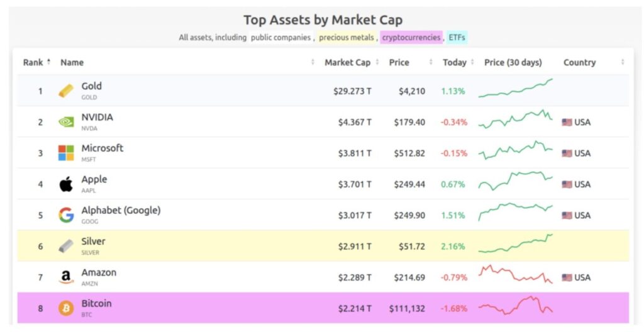Filter by cryptocurrencies tag
644x332 pixels.
tap(411, 38)
